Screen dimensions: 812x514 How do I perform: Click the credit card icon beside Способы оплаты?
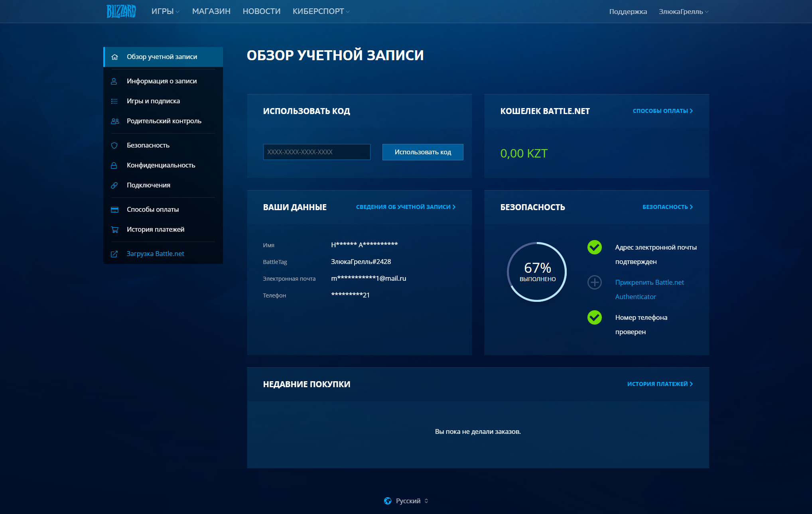tap(114, 210)
